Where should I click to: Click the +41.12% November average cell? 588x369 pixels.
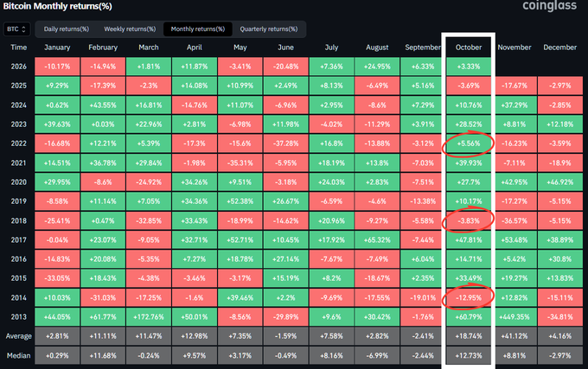[514, 336]
